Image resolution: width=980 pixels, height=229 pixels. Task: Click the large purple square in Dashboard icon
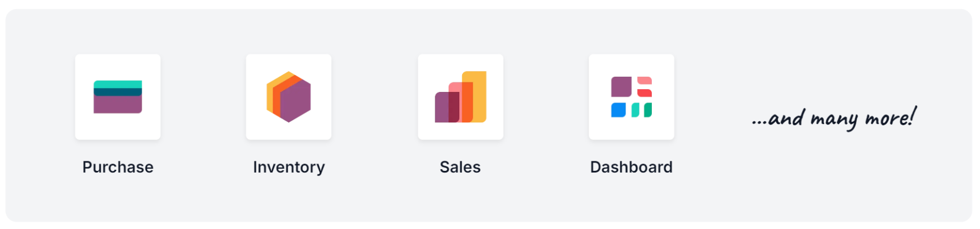[621, 87]
